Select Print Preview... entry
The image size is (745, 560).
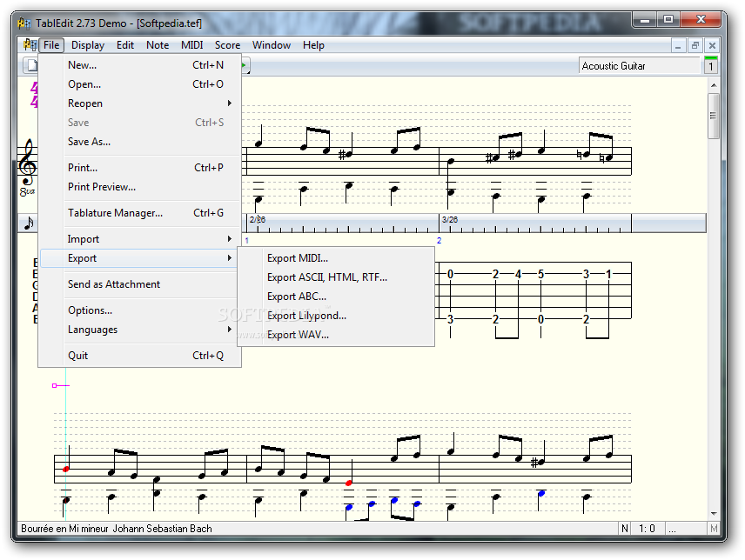tap(139, 186)
